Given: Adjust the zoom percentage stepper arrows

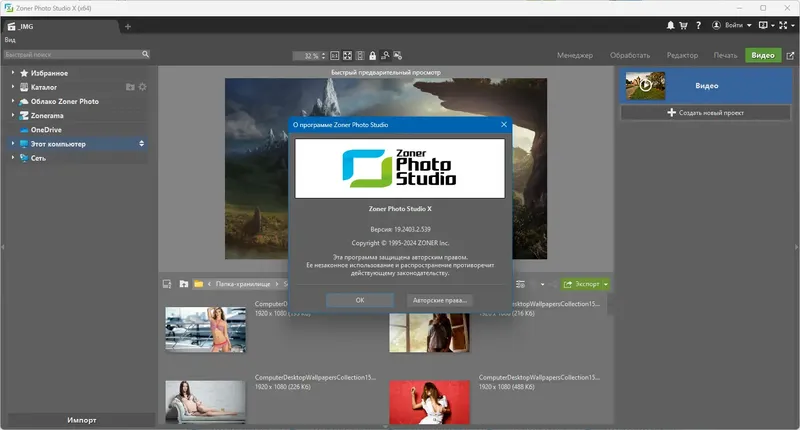Looking at the screenshot, I should [323, 56].
